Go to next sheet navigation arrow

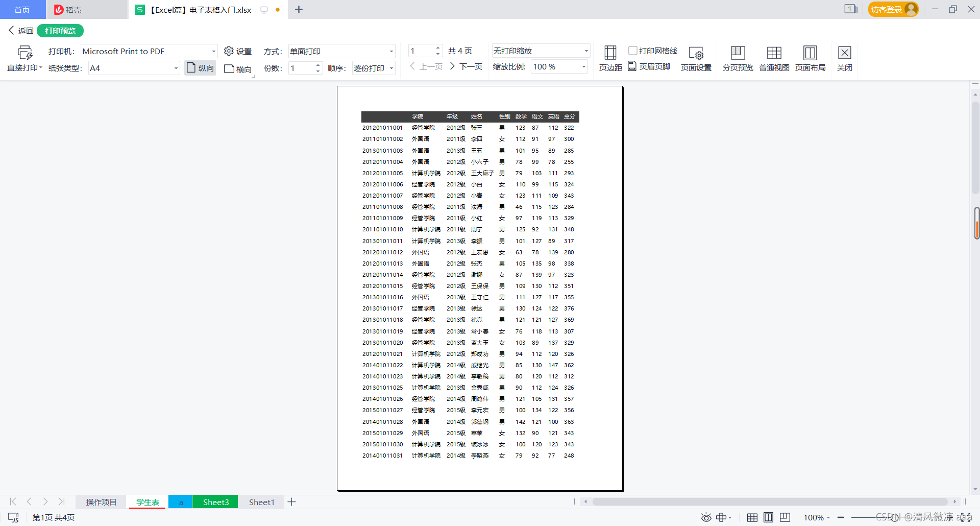pos(45,501)
